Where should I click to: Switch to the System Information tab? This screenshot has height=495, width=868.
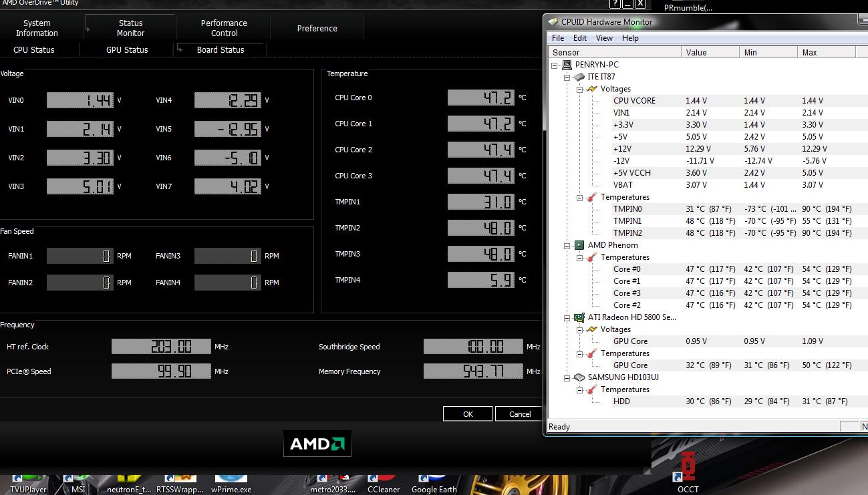(37, 28)
